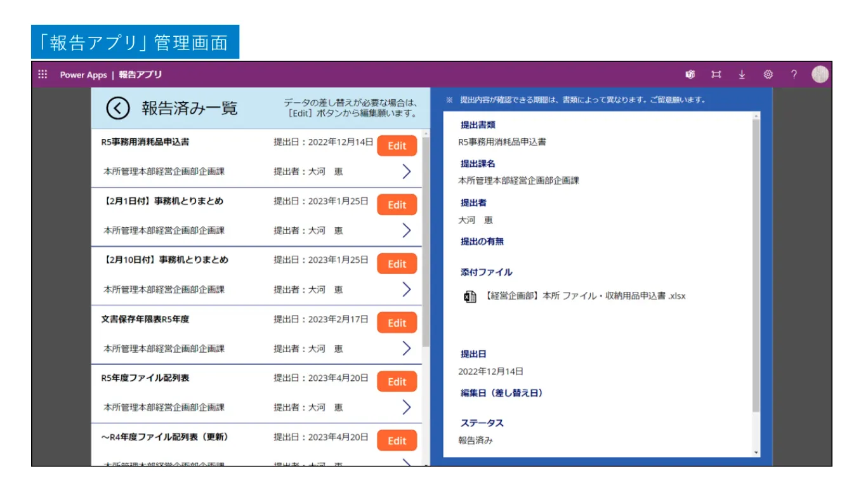This screenshot has height=495, width=868.
Task: Select list title 文書保存年限表R5年度
Action: 145,319
